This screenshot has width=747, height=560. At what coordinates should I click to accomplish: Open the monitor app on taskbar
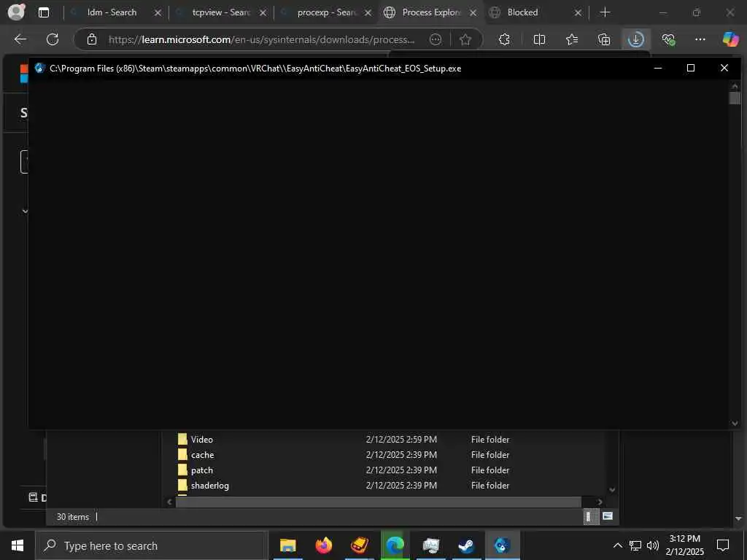pos(430,545)
